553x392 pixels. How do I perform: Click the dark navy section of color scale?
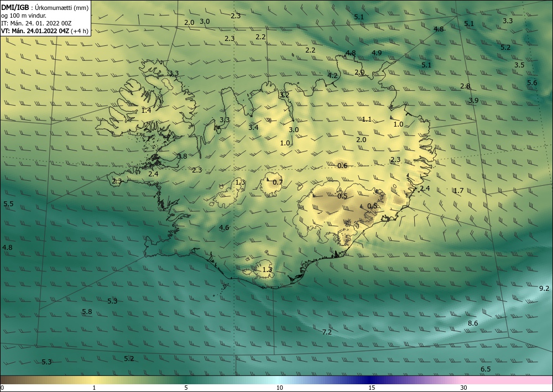[371, 380]
